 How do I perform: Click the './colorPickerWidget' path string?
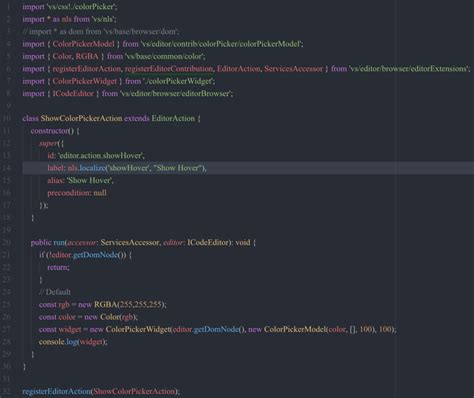coord(178,81)
